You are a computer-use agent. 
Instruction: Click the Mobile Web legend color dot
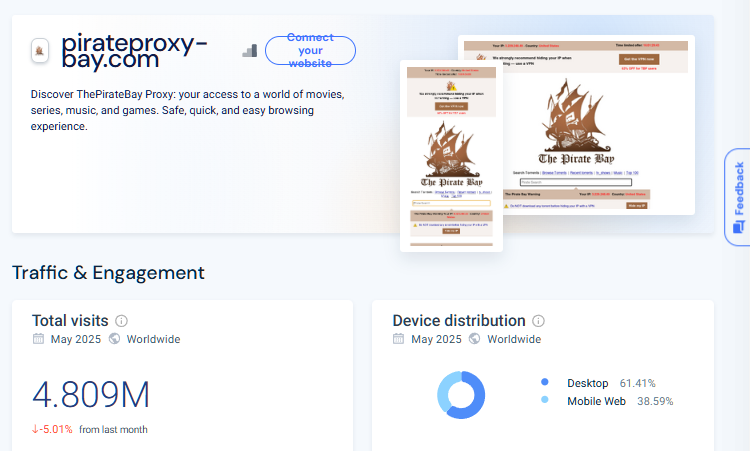tap(545, 400)
